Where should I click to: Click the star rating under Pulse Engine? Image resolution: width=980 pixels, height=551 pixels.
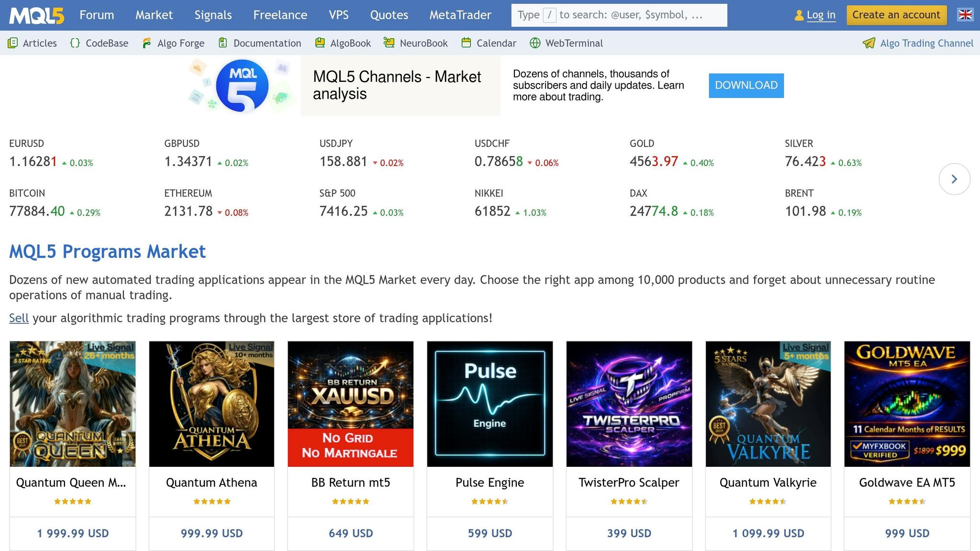(490, 502)
